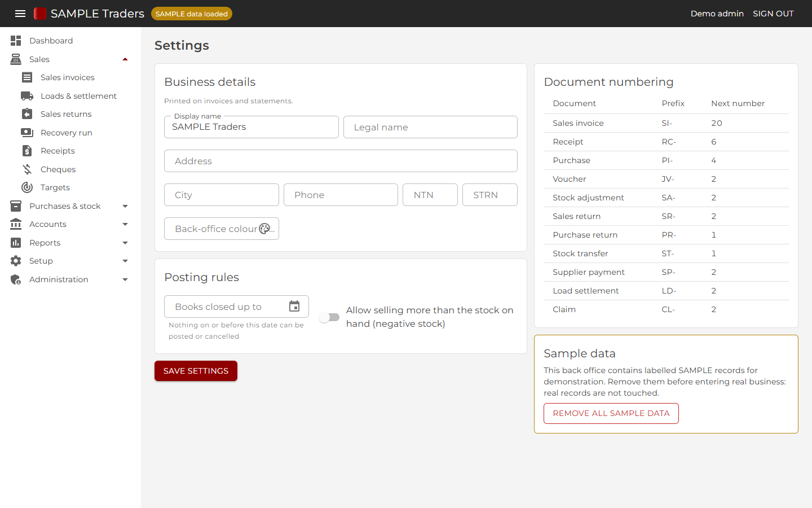Click REMOVE ALL SAMPLE DATA button
Screen dimensions: 812x508
611,413
